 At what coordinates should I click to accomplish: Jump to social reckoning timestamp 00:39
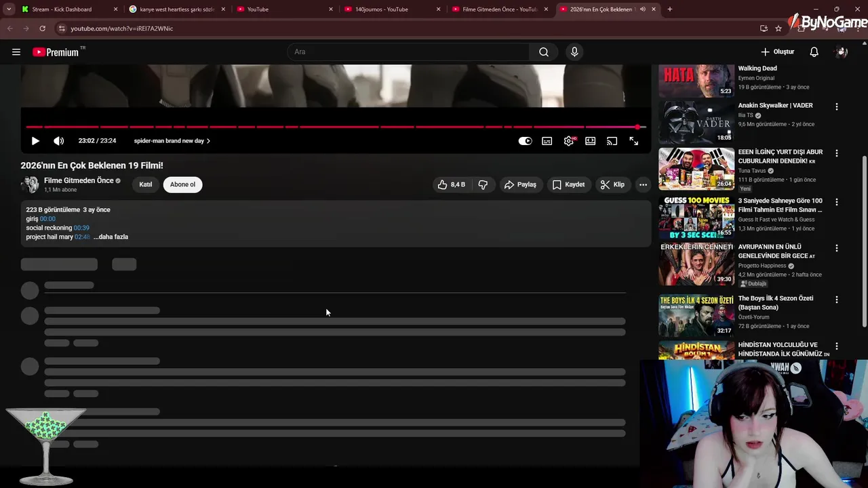click(x=81, y=228)
